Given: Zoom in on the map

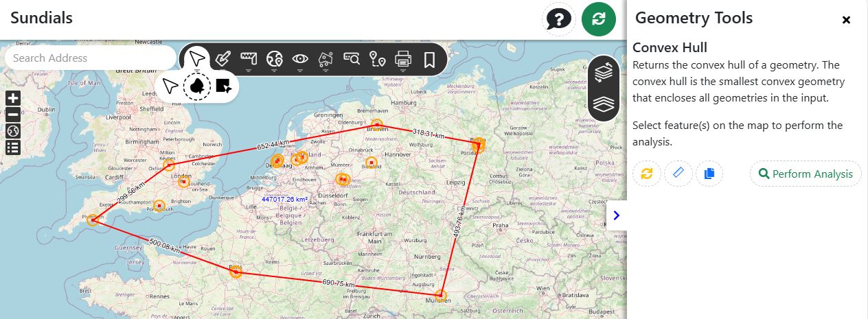Looking at the screenshot, I should click(12, 98).
